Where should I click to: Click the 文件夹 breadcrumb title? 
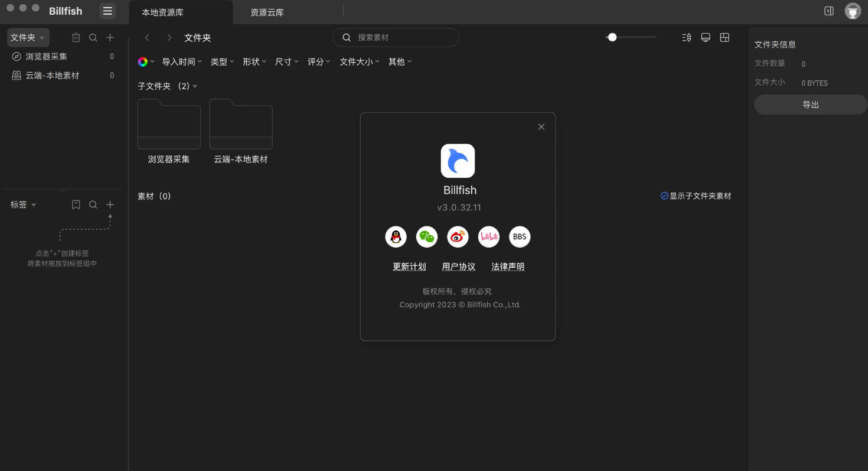[x=197, y=37]
